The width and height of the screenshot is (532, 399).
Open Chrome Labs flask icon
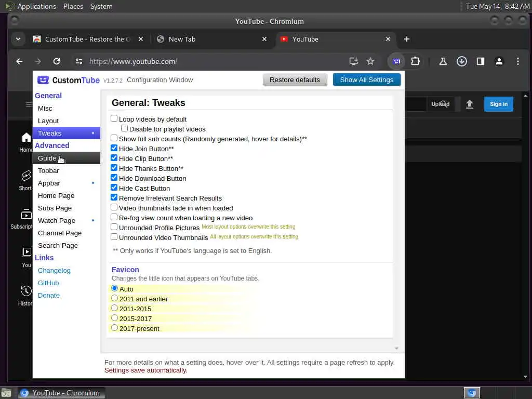point(443,61)
